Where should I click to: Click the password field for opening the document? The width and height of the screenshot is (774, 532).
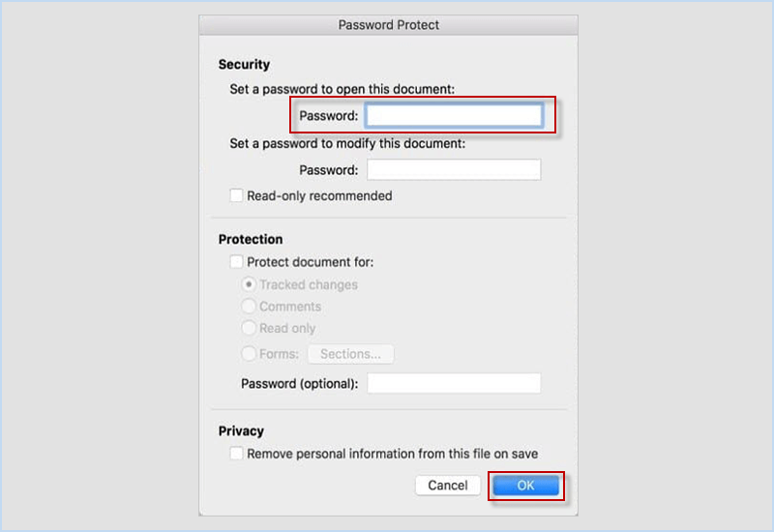coord(453,116)
